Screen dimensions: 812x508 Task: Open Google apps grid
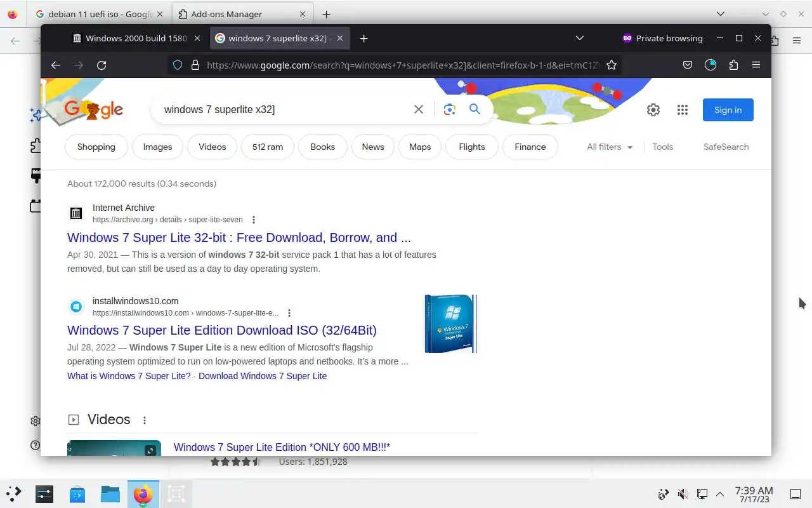pos(683,110)
